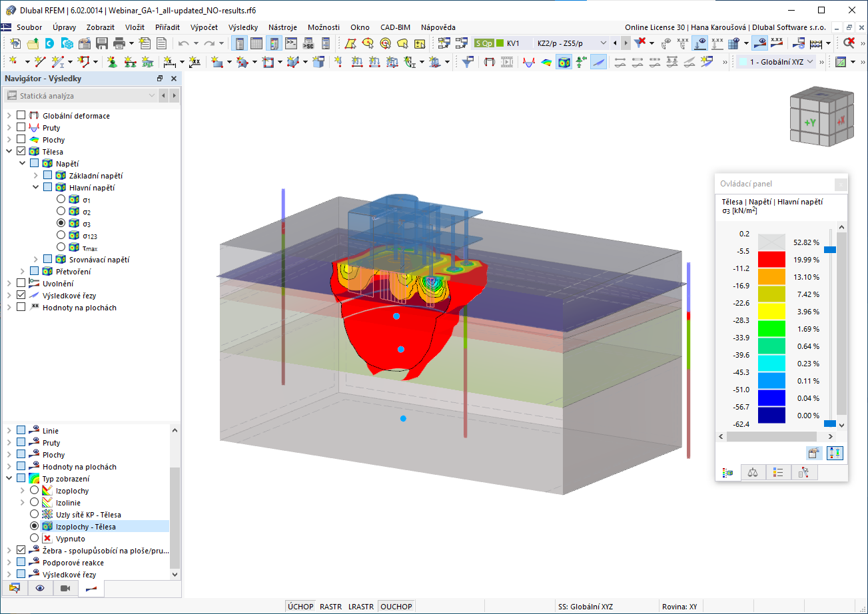Check the Globální deformace checkbox
This screenshot has width=868, height=614.
tap(21, 116)
